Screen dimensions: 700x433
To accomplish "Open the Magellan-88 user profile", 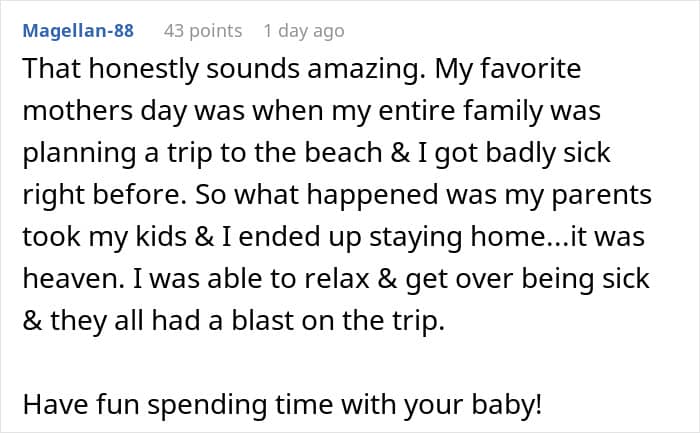I will 76,31.
